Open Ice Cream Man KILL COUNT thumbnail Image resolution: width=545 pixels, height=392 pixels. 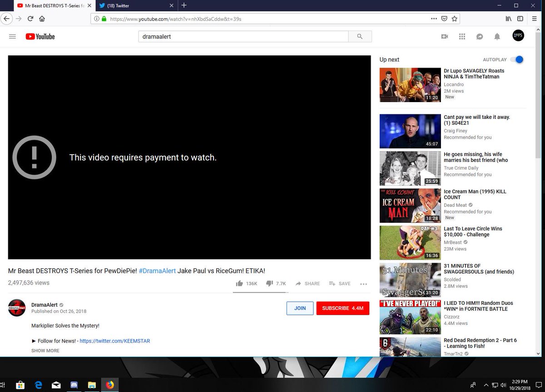(410, 206)
